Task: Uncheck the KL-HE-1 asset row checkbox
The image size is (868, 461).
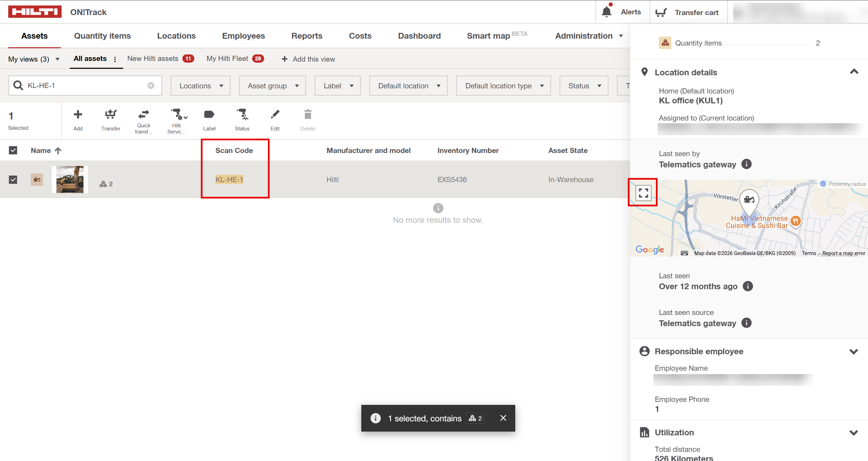Action: click(13, 180)
